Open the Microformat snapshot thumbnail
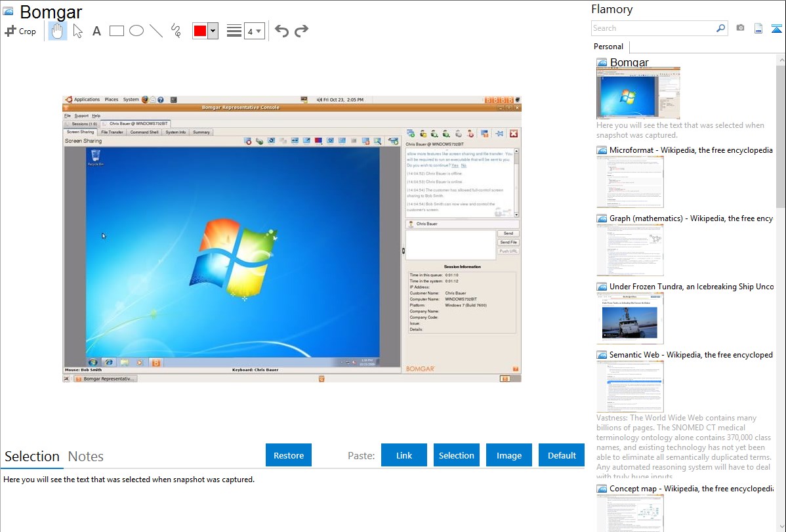 click(630, 182)
